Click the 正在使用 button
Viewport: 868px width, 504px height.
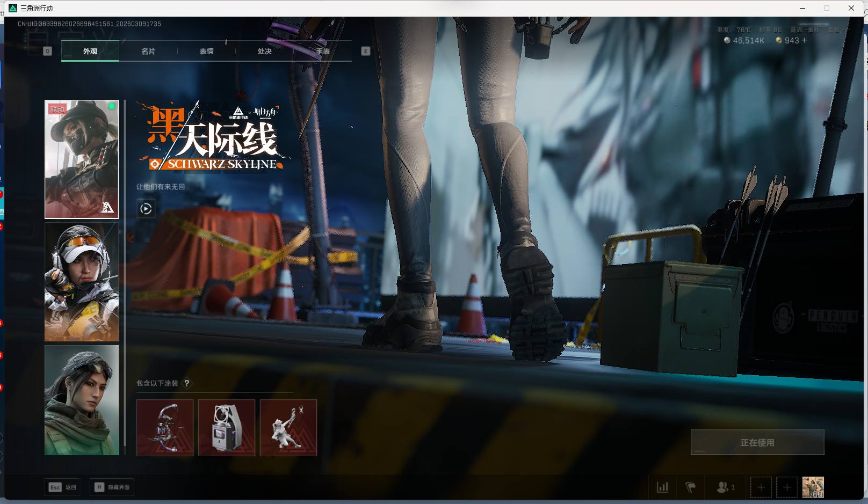tap(757, 443)
